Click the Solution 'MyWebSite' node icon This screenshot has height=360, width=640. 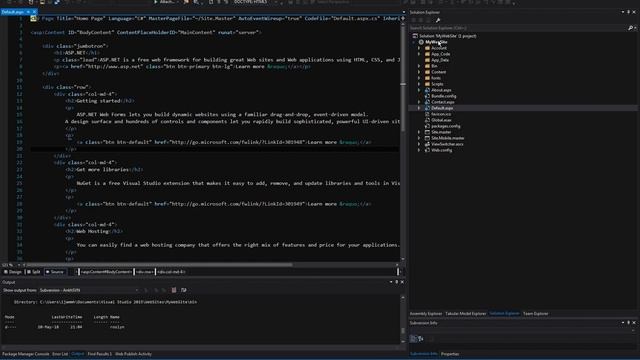point(415,36)
